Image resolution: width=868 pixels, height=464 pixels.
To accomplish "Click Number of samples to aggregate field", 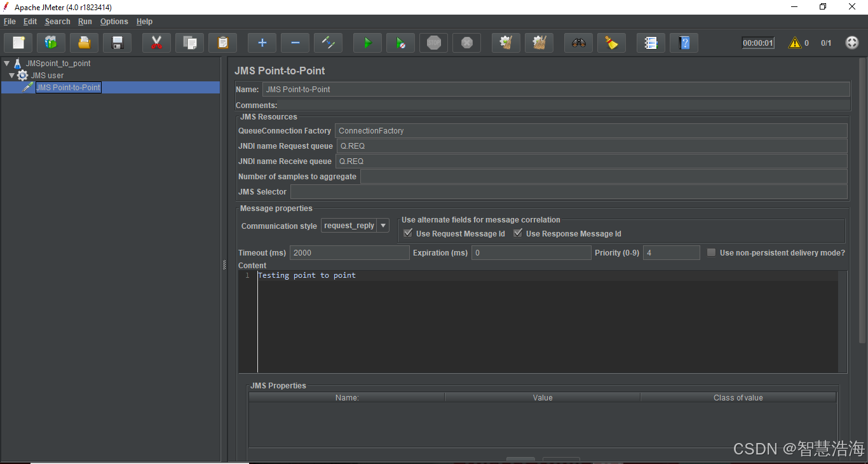I will 604,177.
